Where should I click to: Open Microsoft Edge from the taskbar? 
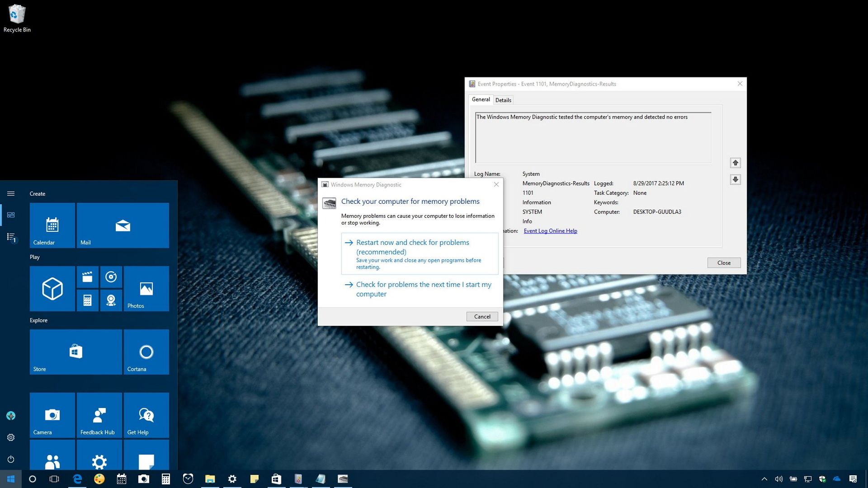[77, 479]
